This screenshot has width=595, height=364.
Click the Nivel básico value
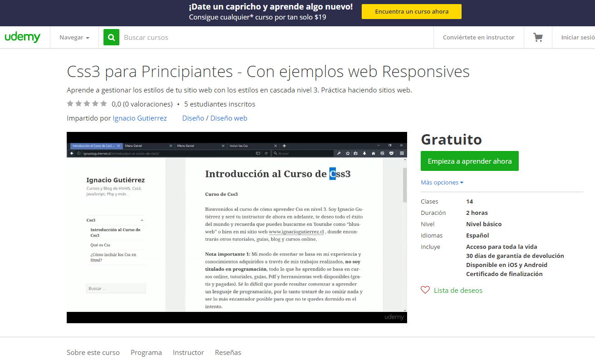coord(484,224)
